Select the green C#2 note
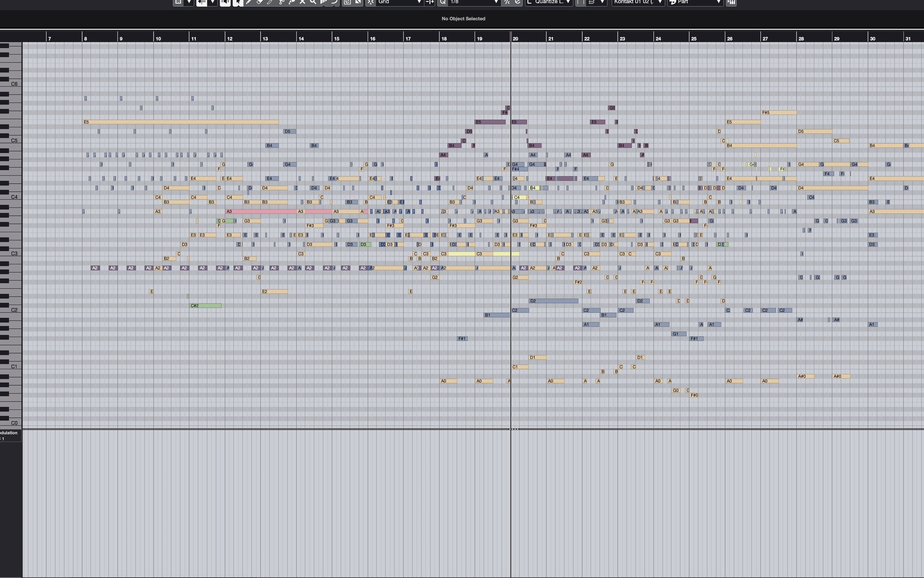Viewport: 924px width, 578px height. [x=205, y=305]
